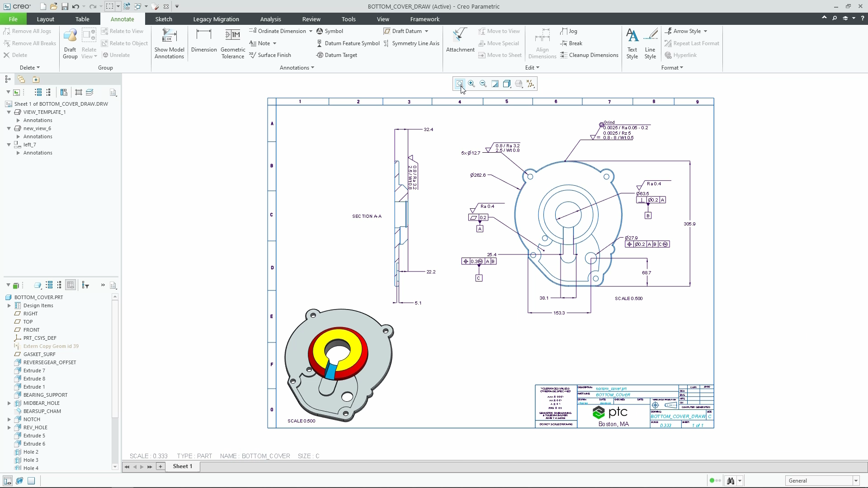Switch to the Sketch ribbon tab
This screenshot has height=488, width=868.
point(164,19)
